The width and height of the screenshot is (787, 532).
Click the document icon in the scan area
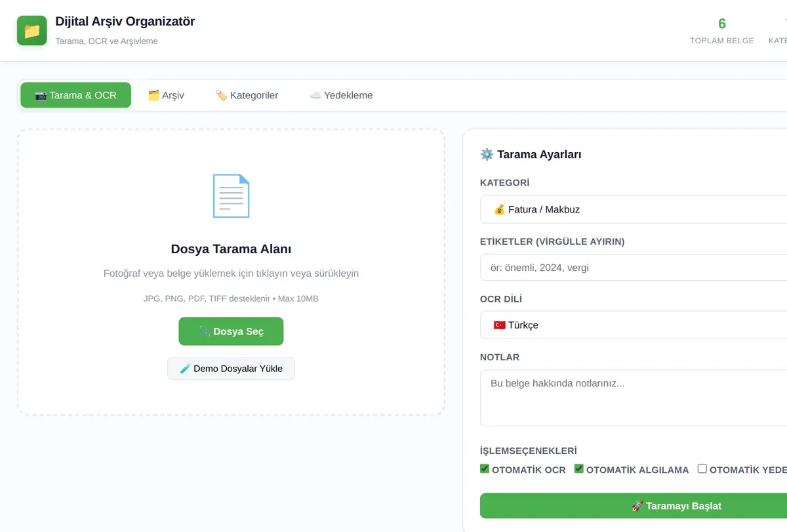click(x=231, y=195)
